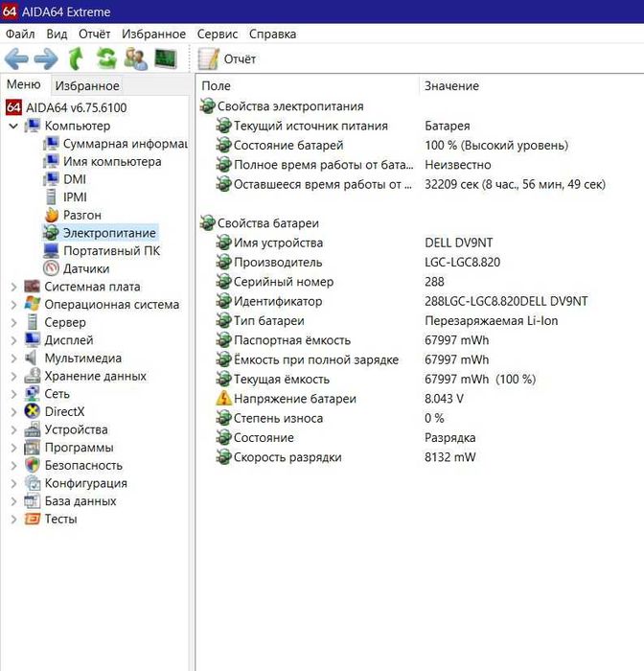644x671 pixels.
Task: Click the AIDA64 v6.75.6100 root icon
Action: [13, 107]
